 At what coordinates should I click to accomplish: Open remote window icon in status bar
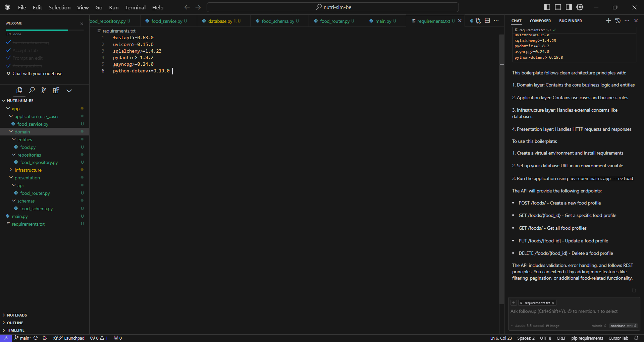(6, 338)
